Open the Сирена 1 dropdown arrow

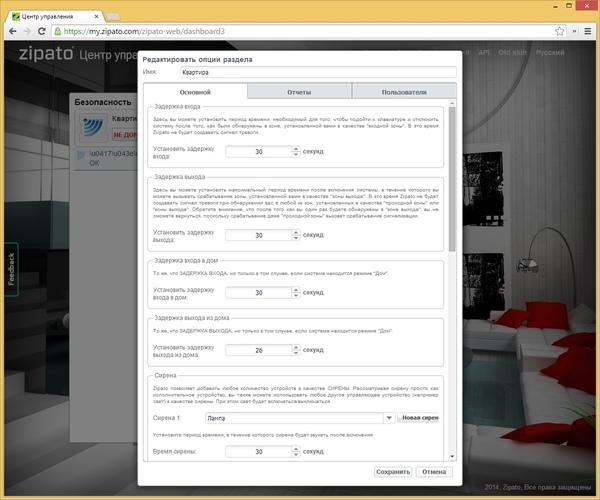[x=389, y=418]
